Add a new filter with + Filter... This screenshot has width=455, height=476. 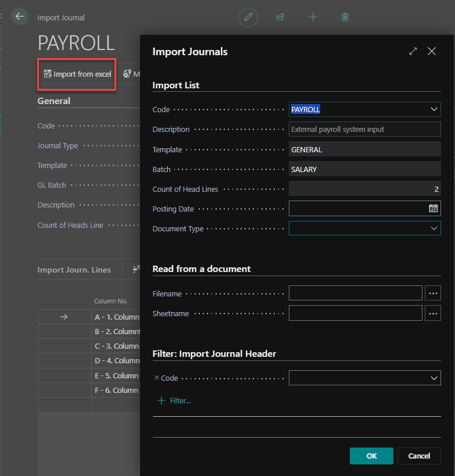pyautogui.click(x=174, y=400)
